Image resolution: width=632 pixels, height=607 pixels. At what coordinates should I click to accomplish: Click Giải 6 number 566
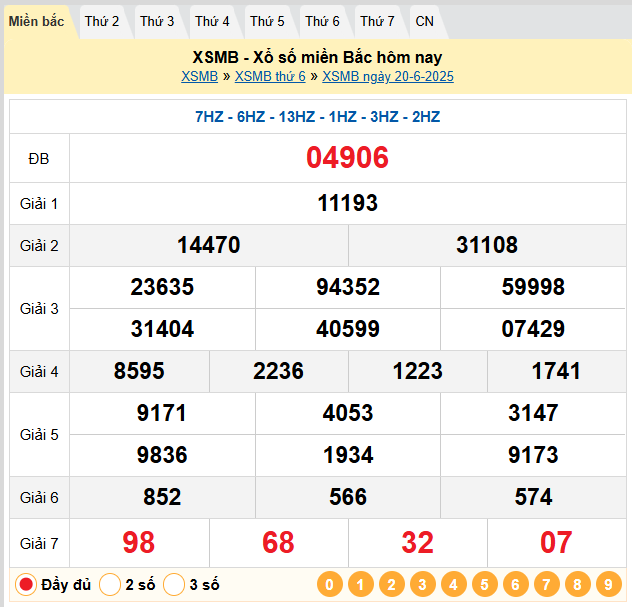[348, 497]
